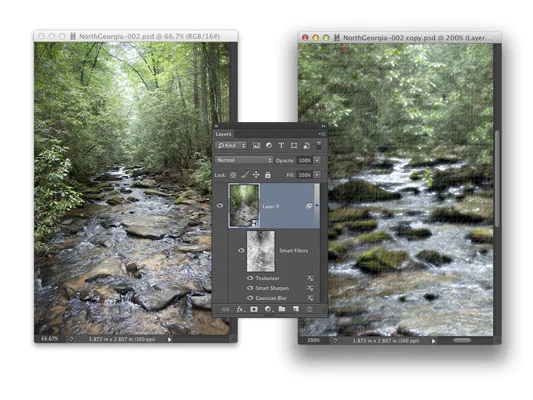Filter layers by smart objects icon
Viewport: 533px width, 400px height.
point(306,145)
